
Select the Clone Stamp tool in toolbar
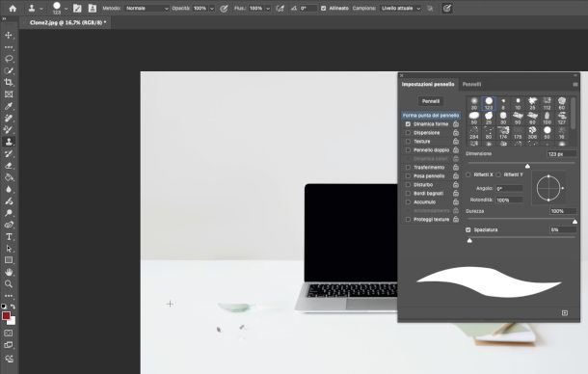[9, 142]
